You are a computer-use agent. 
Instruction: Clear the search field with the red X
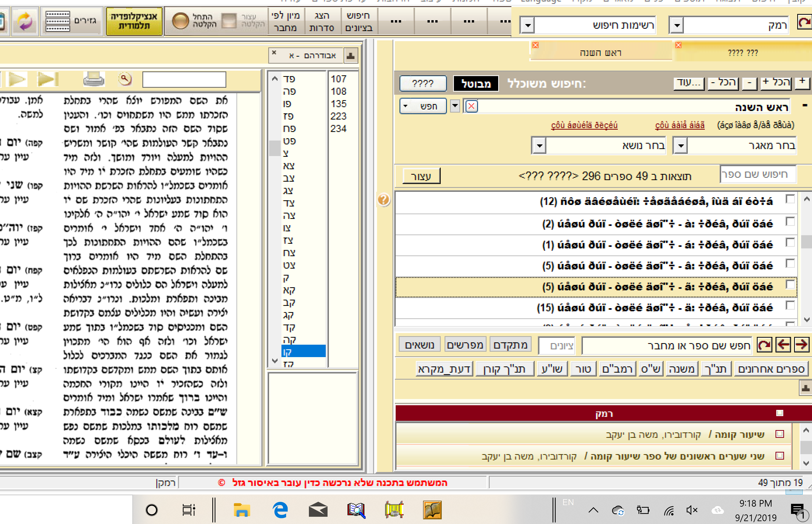tap(471, 106)
